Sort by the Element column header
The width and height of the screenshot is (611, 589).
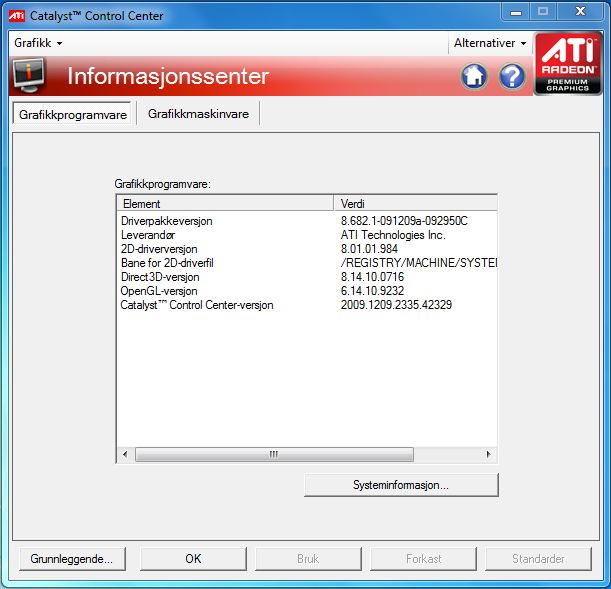click(x=225, y=203)
